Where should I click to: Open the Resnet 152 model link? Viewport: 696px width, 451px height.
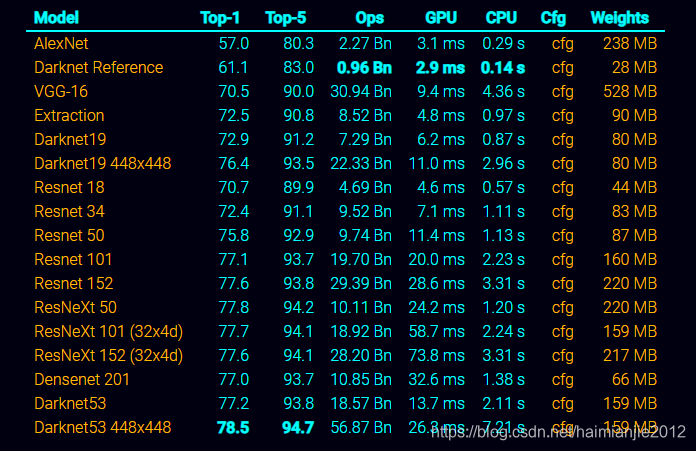point(74,283)
